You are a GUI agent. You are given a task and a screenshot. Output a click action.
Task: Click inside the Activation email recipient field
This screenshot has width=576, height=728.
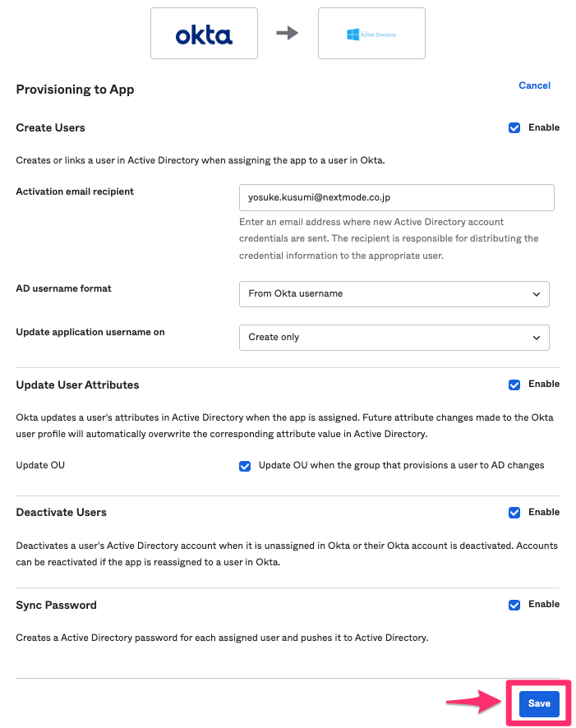point(396,197)
